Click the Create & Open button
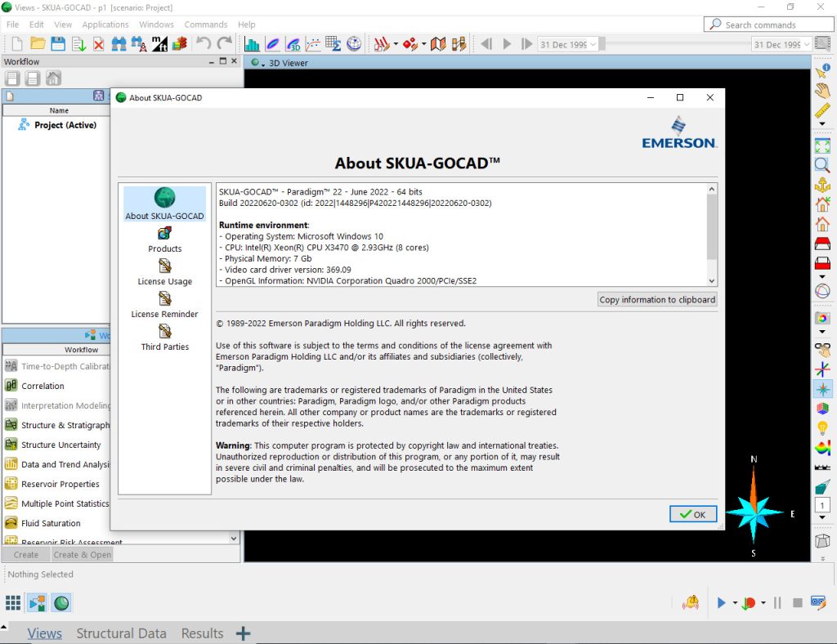Image resolution: width=837 pixels, height=644 pixels. pyautogui.click(x=83, y=555)
